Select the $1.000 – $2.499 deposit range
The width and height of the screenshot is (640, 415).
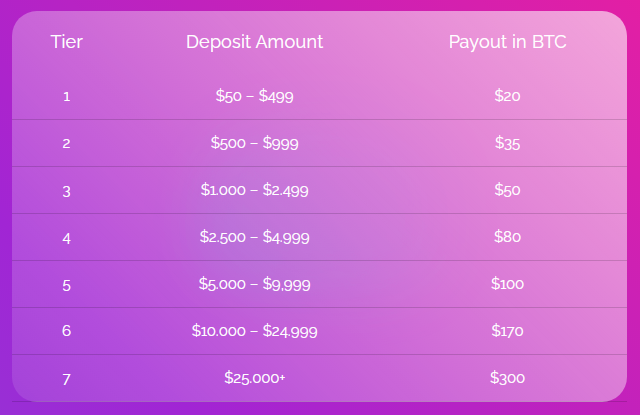pos(254,190)
